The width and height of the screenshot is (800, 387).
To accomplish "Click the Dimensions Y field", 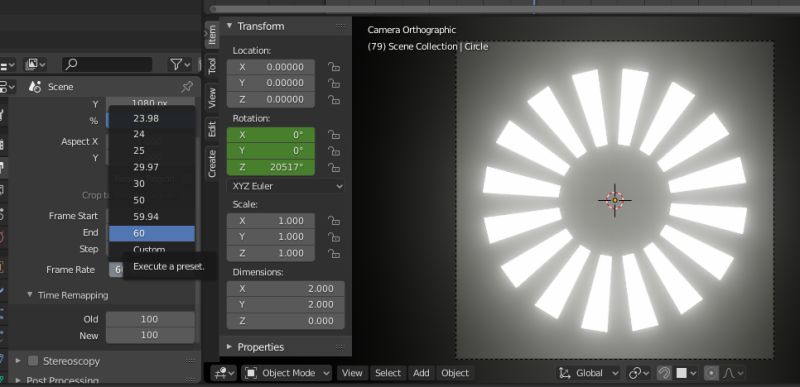I will [285, 304].
